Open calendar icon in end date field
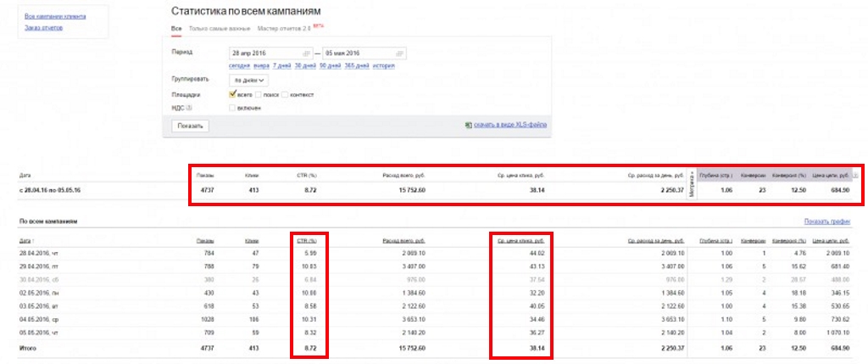Image resolution: width=868 pixels, height=364 pixels. point(399,53)
